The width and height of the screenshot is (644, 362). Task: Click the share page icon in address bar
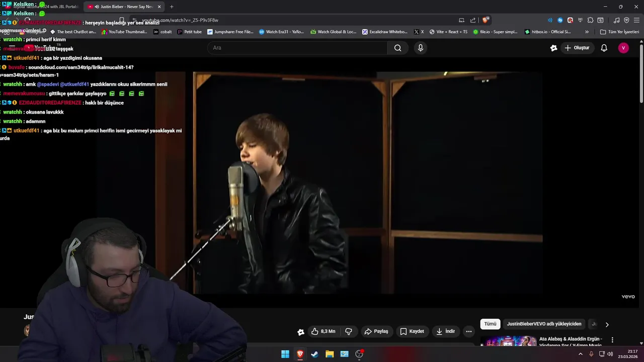(x=473, y=20)
